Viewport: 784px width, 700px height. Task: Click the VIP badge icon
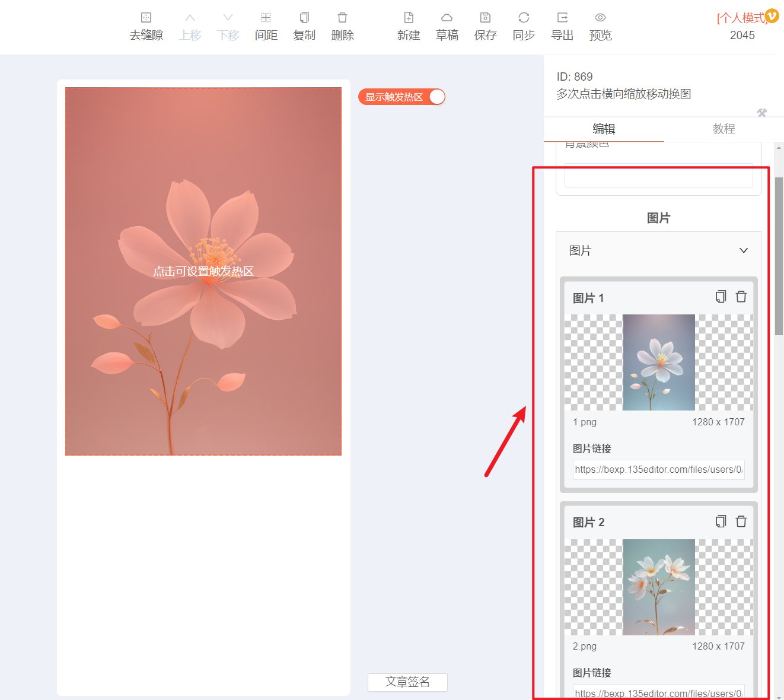coord(772,15)
